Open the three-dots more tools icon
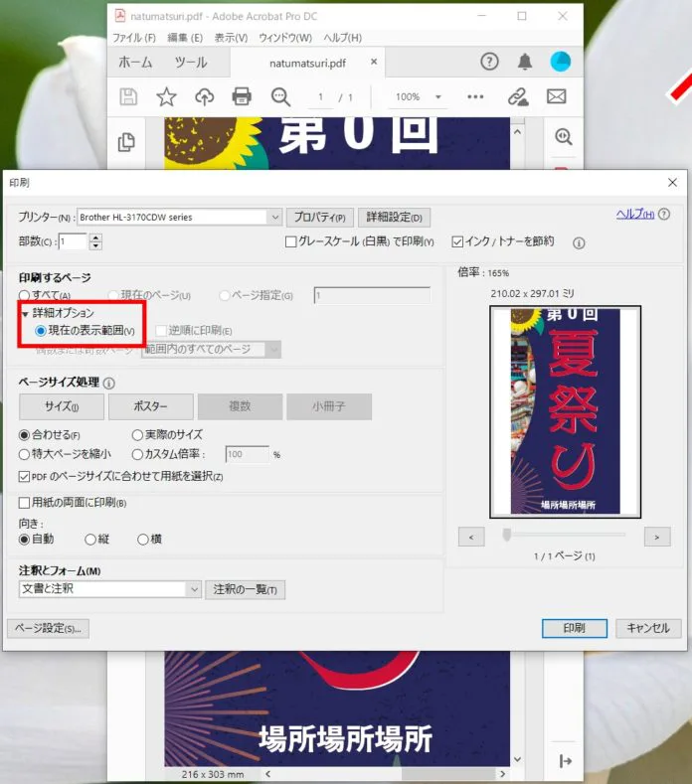This screenshot has width=692, height=784. pyautogui.click(x=475, y=96)
